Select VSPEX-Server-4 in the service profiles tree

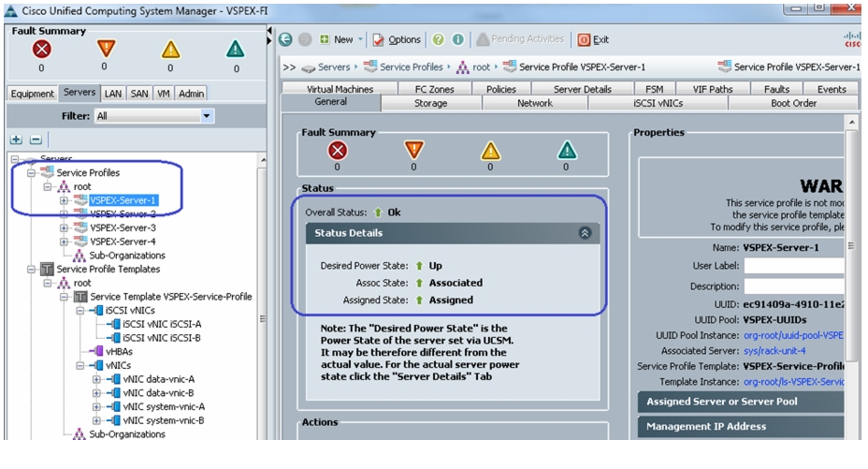click(x=123, y=242)
